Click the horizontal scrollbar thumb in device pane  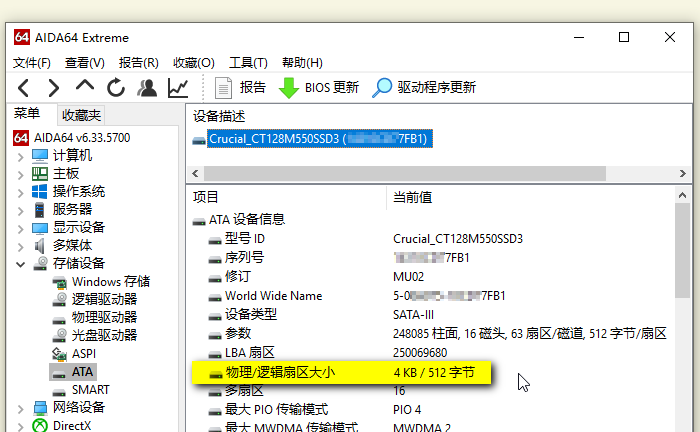pyautogui.click(x=404, y=173)
